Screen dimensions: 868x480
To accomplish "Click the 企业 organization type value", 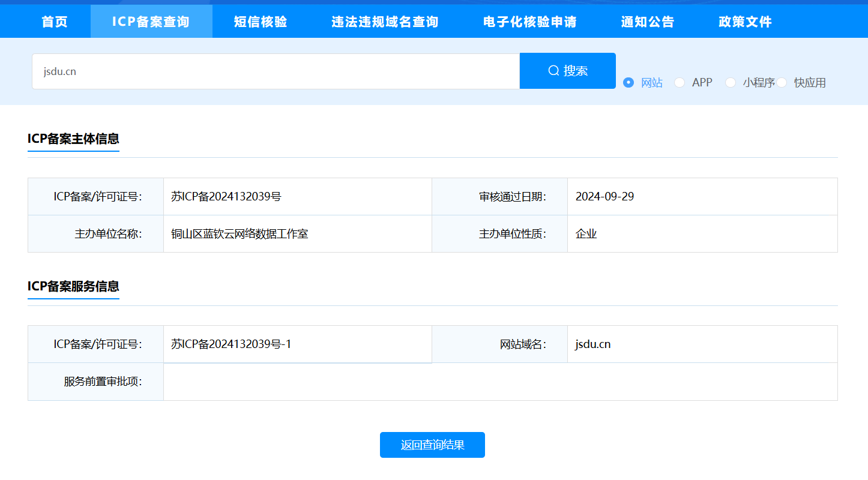I will tap(586, 234).
